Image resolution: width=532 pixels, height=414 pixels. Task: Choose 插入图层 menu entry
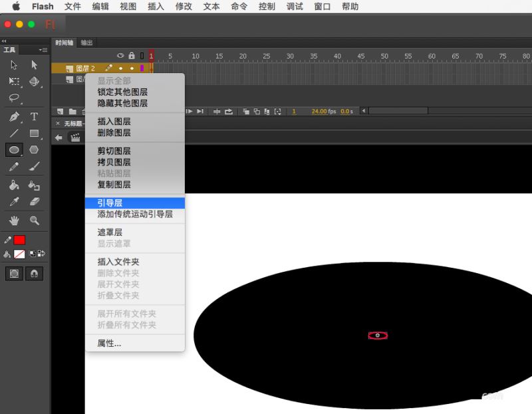[135, 122]
